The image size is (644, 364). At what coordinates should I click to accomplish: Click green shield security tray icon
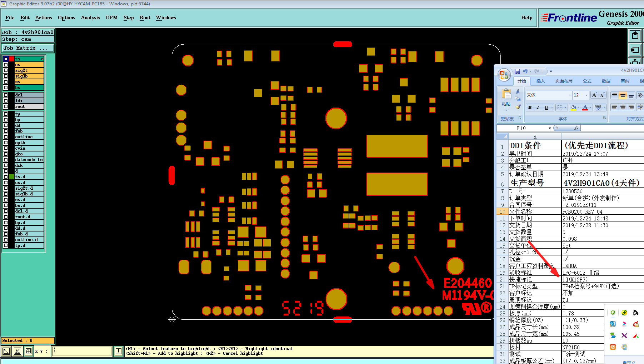point(613,313)
